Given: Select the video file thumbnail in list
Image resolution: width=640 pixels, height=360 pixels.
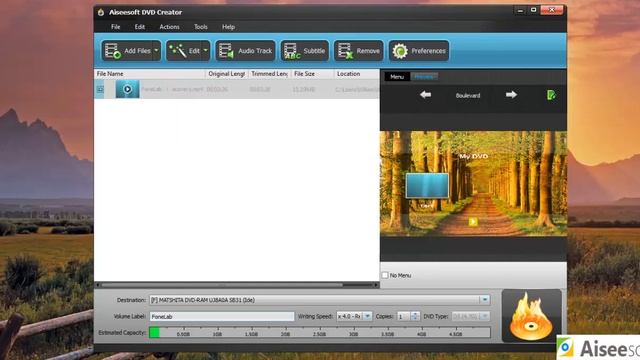Looking at the screenshot, I should click(x=127, y=89).
